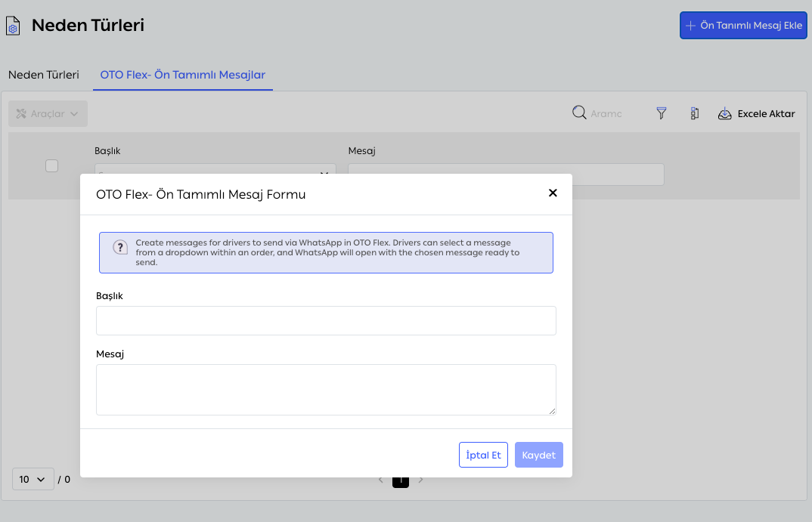This screenshot has height=522, width=812.
Task: Toggle the select-all checkbox in table header
Action: coord(51,165)
